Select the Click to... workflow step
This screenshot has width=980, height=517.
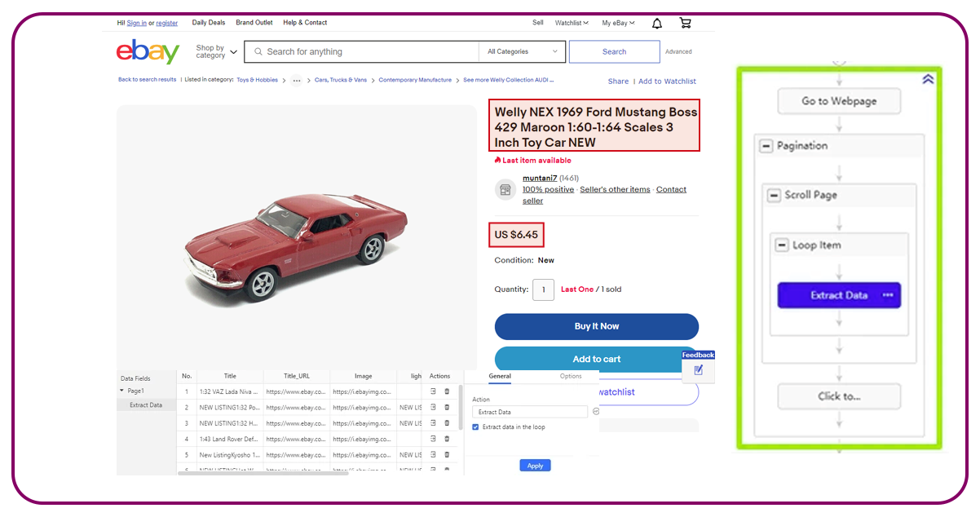point(839,397)
